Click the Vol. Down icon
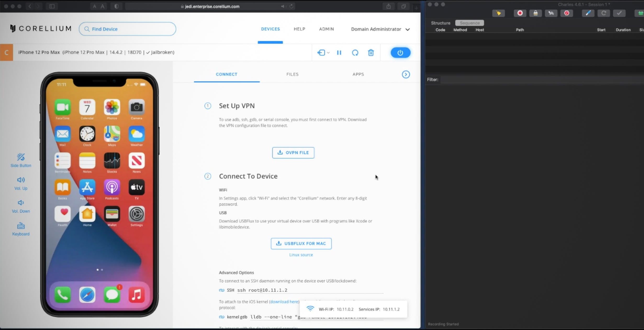 (x=21, y=203)
